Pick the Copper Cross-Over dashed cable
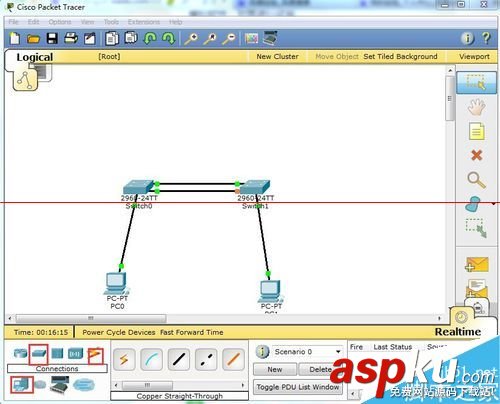500x404 pixels. click(x=206, y=359)
